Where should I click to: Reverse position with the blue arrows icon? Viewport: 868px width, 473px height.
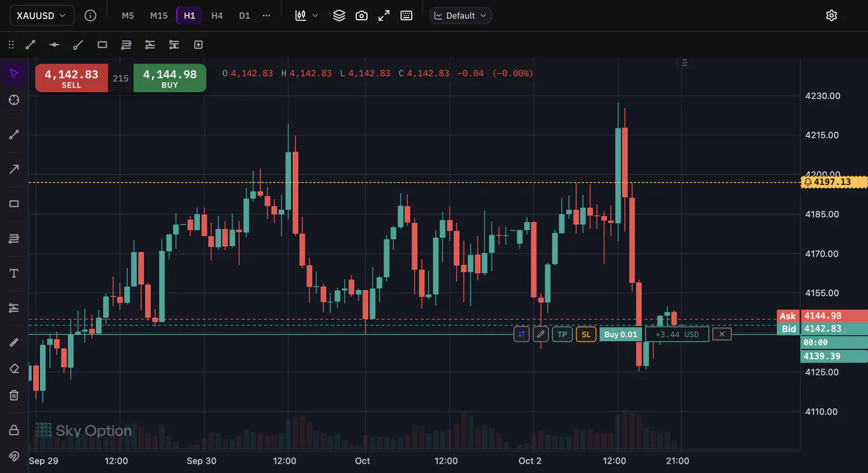click(x=521, y=334)
